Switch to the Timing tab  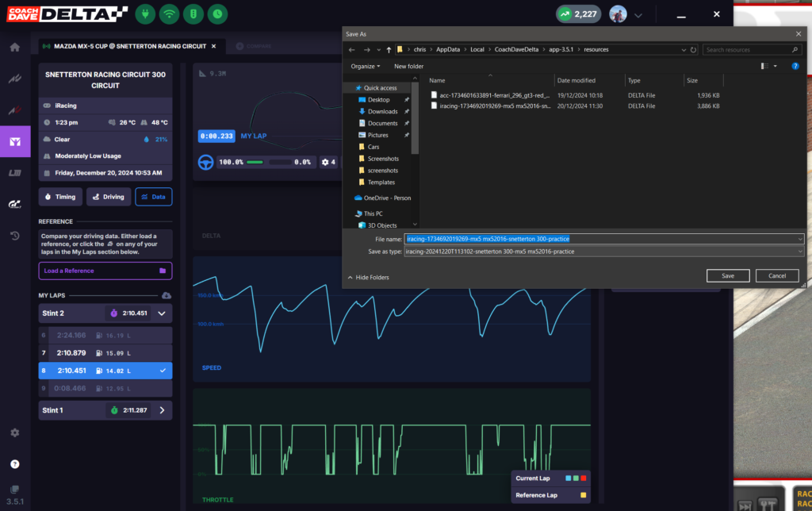coord(60,197)
